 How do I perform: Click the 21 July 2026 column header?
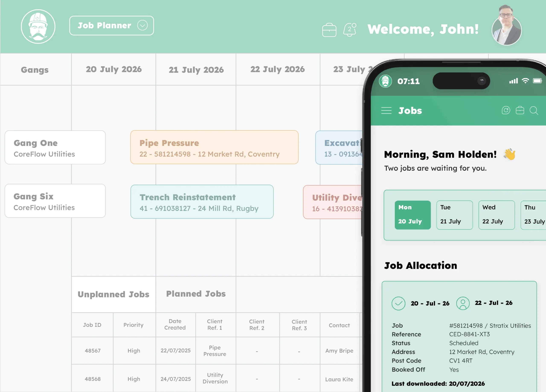point(196,70)
